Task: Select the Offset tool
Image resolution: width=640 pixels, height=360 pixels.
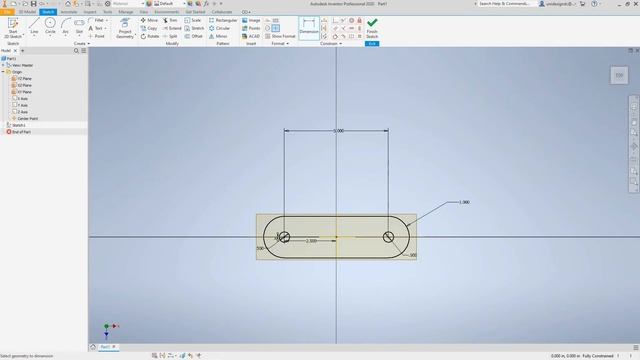Action: pos(193,36)
